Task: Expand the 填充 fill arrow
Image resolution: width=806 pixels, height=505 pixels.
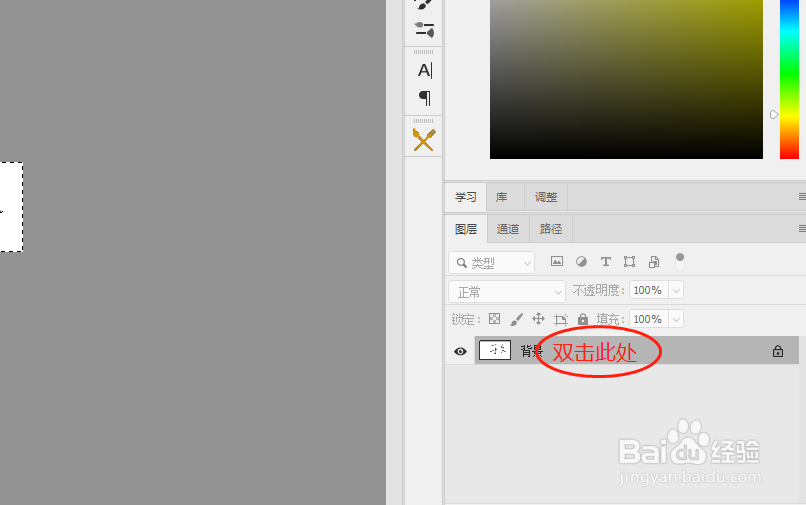Action: pos(676,319)
